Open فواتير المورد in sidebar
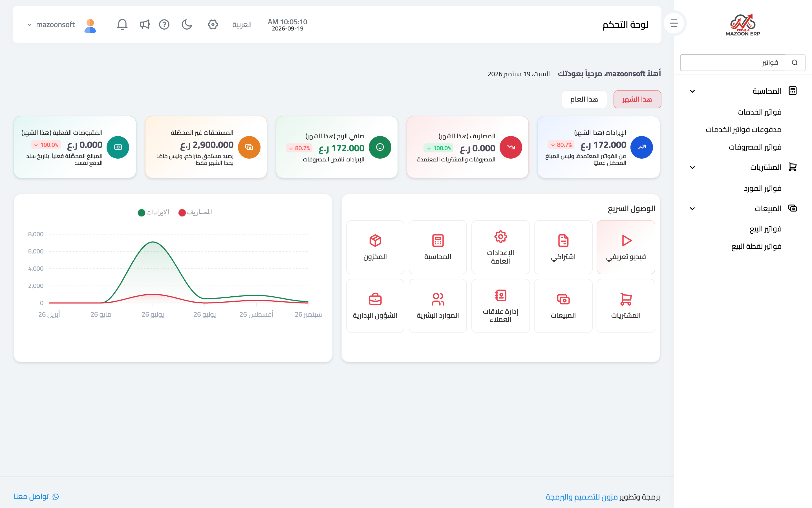This screenshot has height=508, width=812. (763, 188)
